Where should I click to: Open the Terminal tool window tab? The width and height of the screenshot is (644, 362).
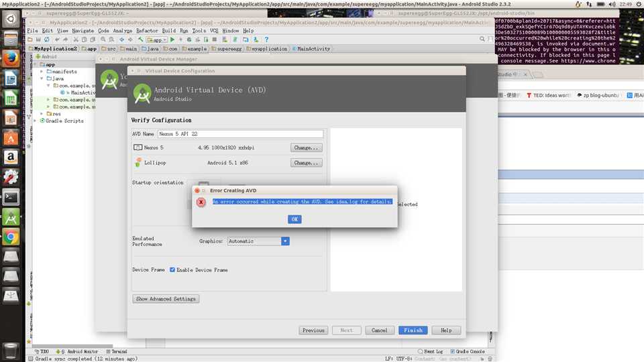click(x=117, y=351)
